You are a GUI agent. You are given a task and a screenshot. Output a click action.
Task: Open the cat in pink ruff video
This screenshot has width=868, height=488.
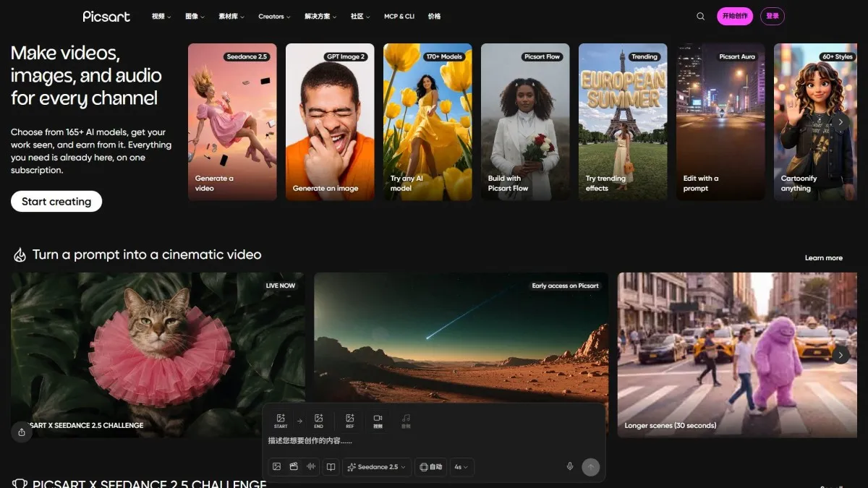tap(158, 355)
